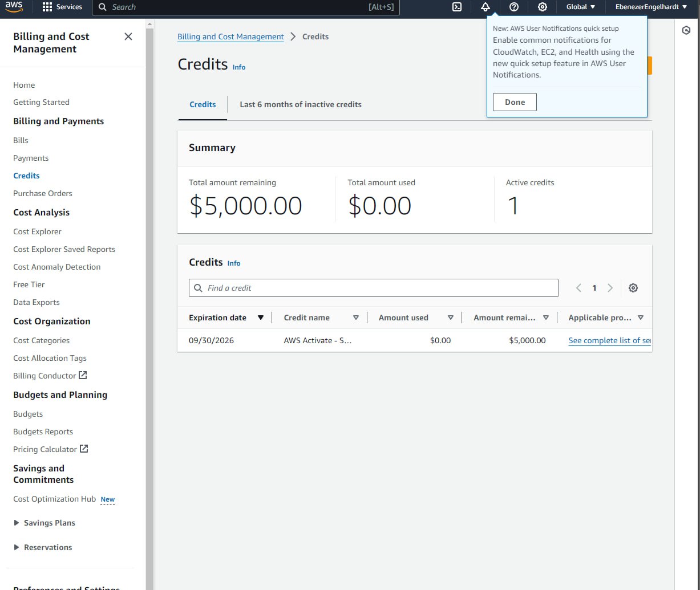Screen dimensions: 700x590
Task: Open the notifications bell icon
Action: (x=485, y=7)
